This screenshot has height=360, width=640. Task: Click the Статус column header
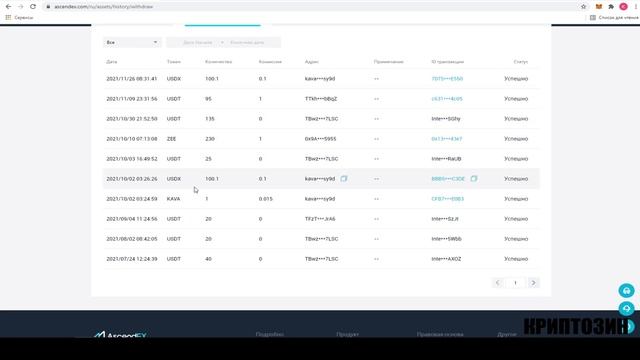pyautogui.click(x=520, y=62)
